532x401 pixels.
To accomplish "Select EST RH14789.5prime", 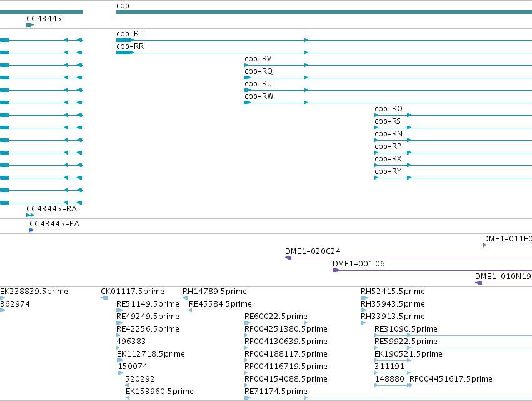I will pyautogui.click(x=214, y=292).
